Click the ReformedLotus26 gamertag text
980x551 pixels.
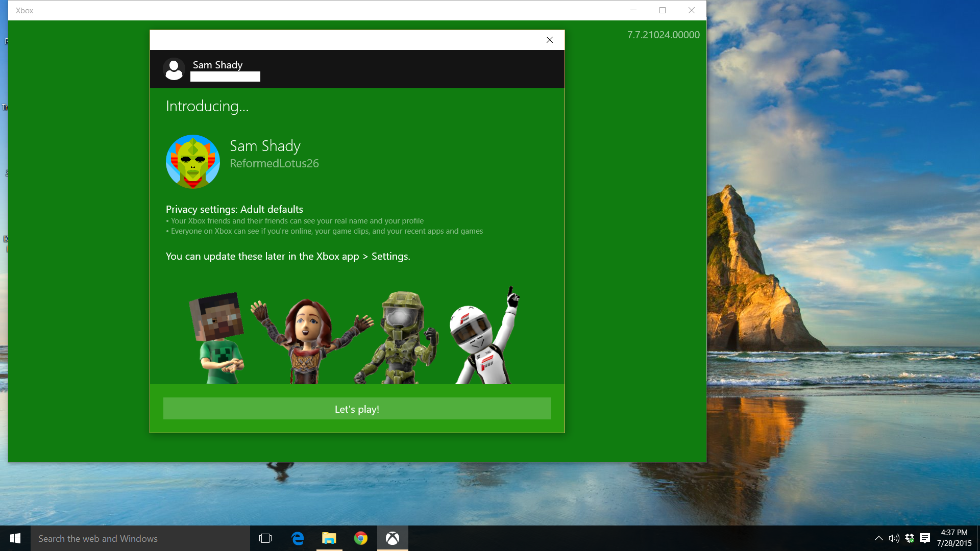(274, 163)
